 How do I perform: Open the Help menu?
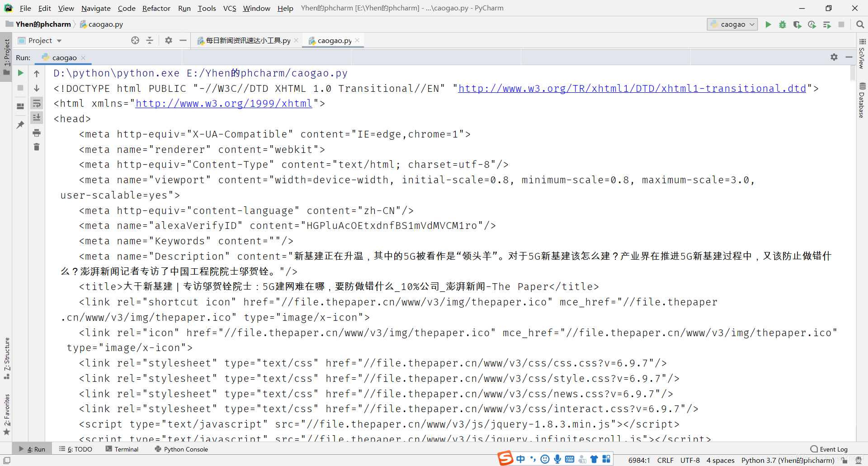(x=285, y=8)
